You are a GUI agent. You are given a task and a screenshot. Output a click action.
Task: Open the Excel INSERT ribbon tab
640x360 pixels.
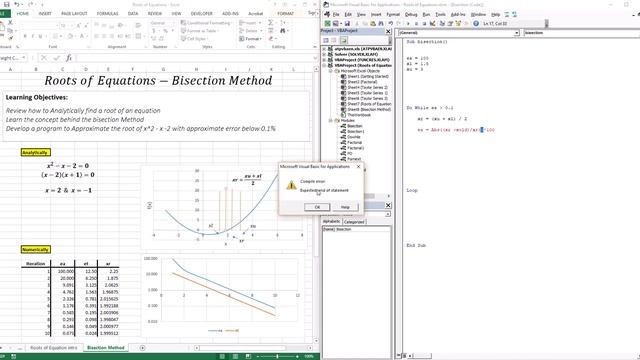(45, 13)
